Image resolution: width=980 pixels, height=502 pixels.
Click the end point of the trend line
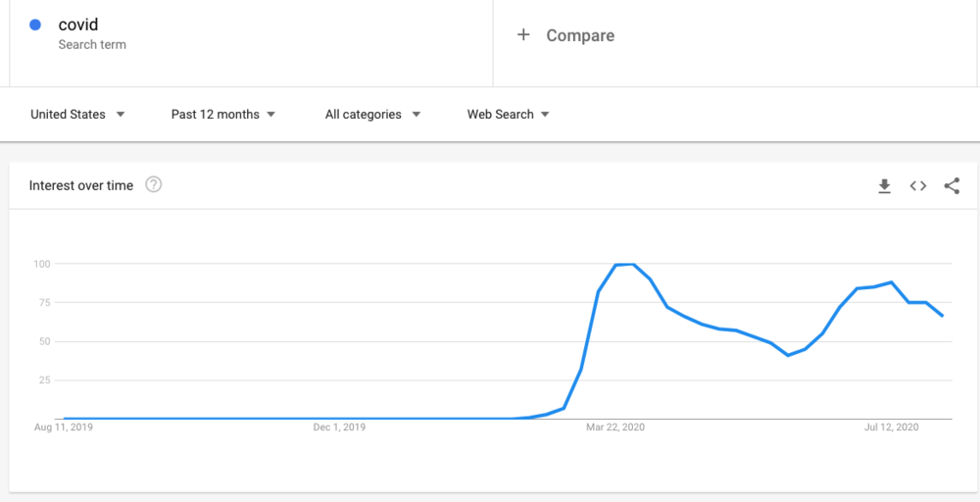click(x=943, y=317)
